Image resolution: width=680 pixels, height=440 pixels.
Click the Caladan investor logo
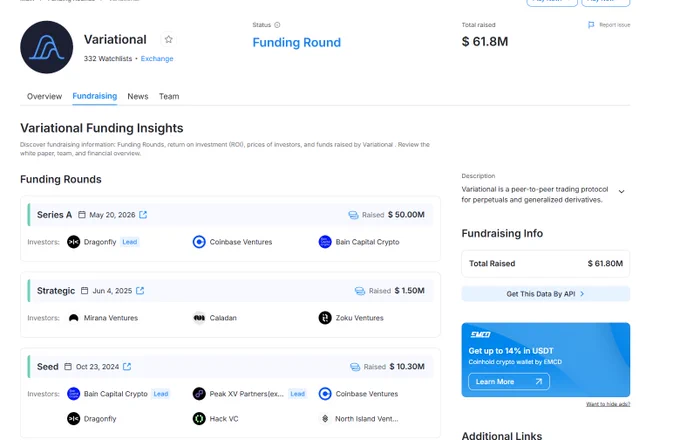199,318
